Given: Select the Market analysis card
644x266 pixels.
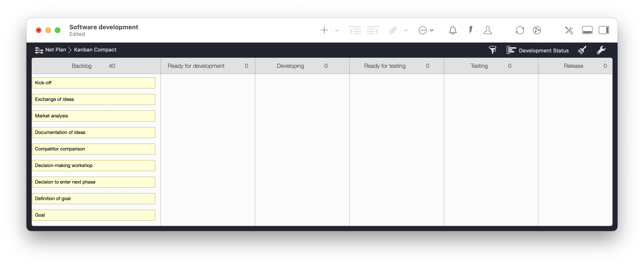Looking at the screenshot, I should pos(93,116).
